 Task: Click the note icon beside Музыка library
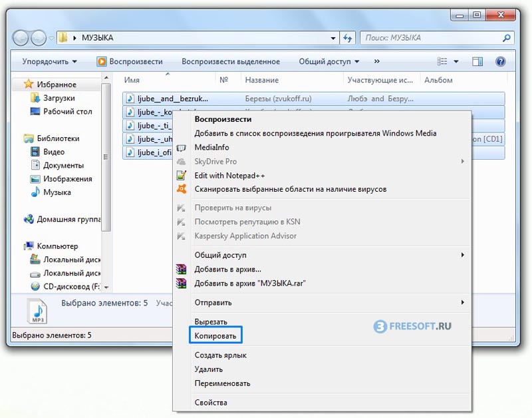(x=35, y=192)
